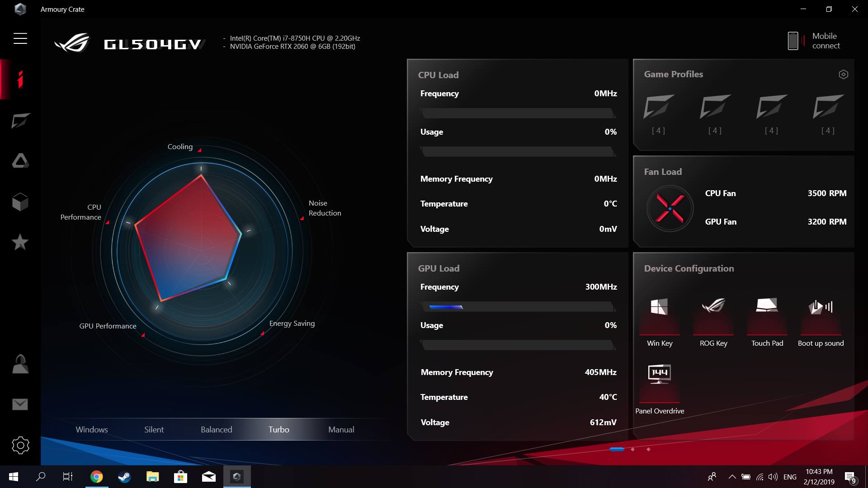Image resolution: width=868 pixels, height=488 pixels.
Task: Click the GPU Frequency progress bar
Action: pos(518,307)
